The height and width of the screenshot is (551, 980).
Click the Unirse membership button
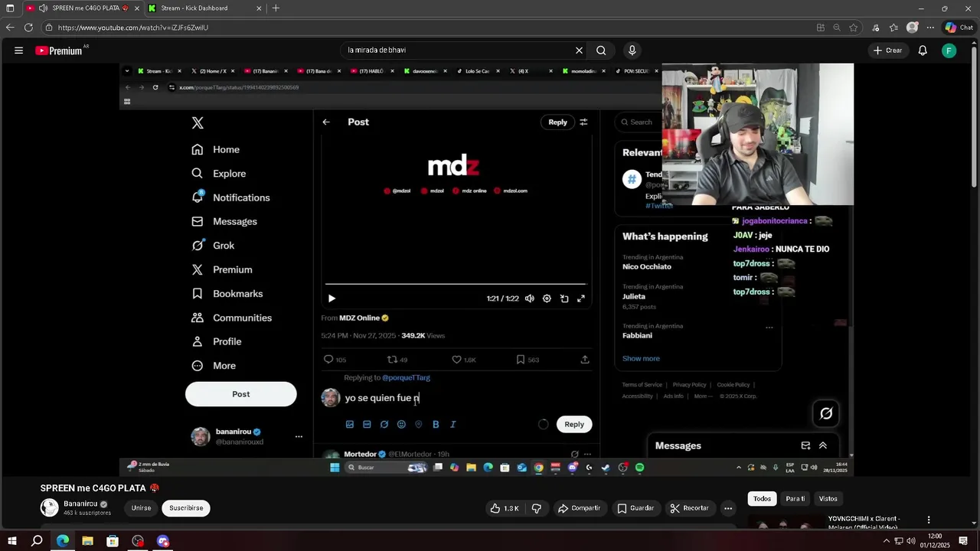pos(141,508)
